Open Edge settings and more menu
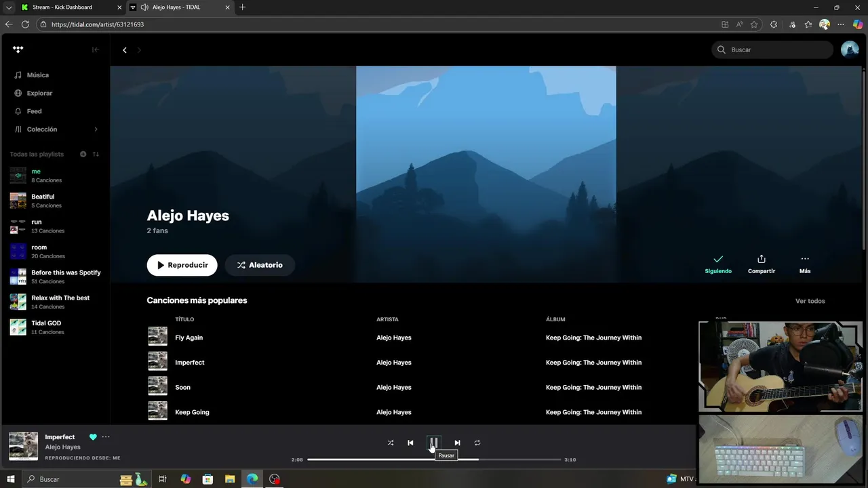This screenshot has width=868, height=488. pyautogui.click(x=842, y=24)
